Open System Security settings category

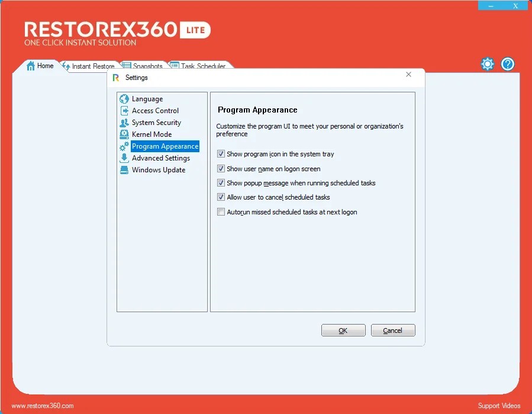[x=156, y=123]
